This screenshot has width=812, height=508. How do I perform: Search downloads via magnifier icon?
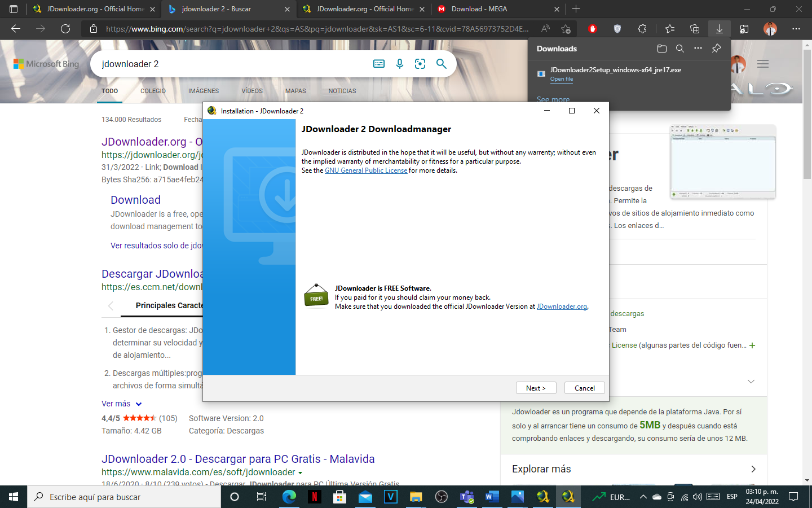680,49
